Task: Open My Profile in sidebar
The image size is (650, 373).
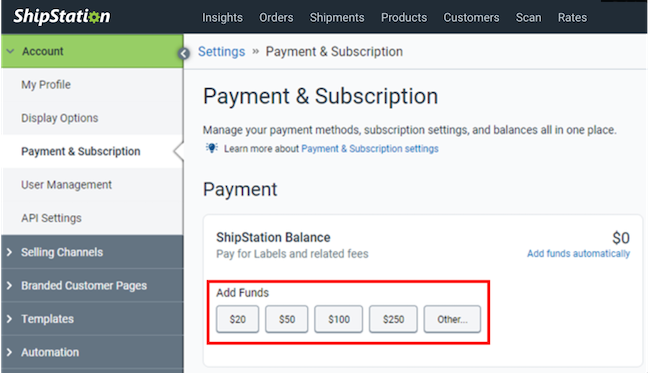Action: pos(46,85)
